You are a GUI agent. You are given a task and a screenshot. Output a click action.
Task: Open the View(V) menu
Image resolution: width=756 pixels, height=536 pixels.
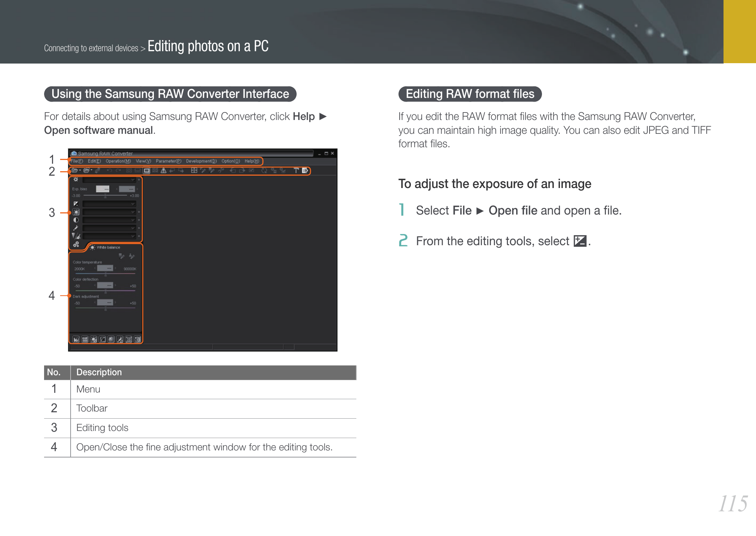143,161
